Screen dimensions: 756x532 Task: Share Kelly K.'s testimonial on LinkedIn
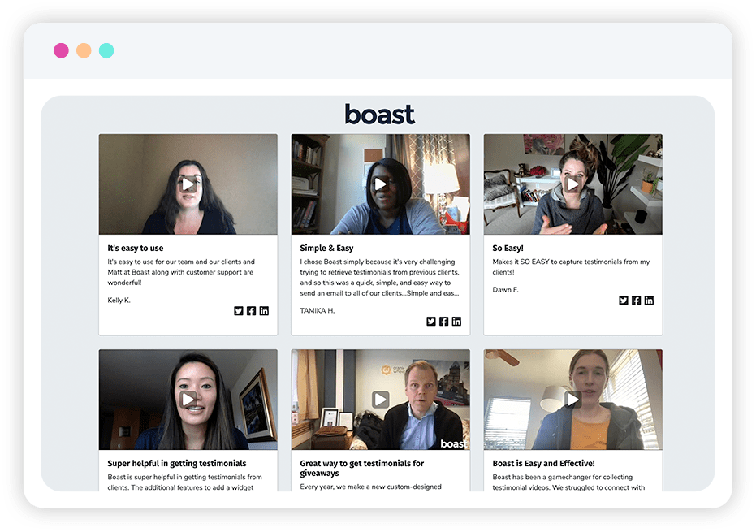[x=264, y=311]
